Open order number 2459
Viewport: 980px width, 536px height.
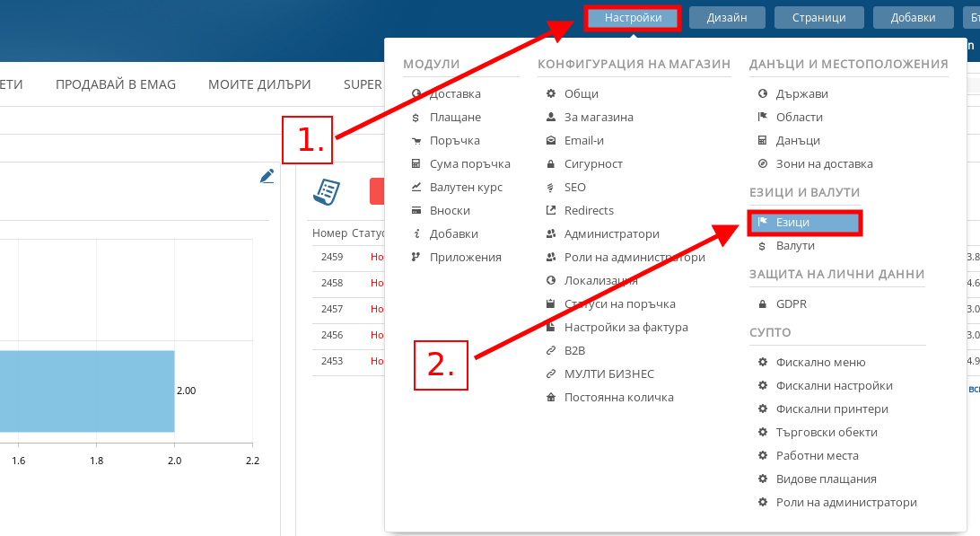pyautogui.click(x=332, y=258)
